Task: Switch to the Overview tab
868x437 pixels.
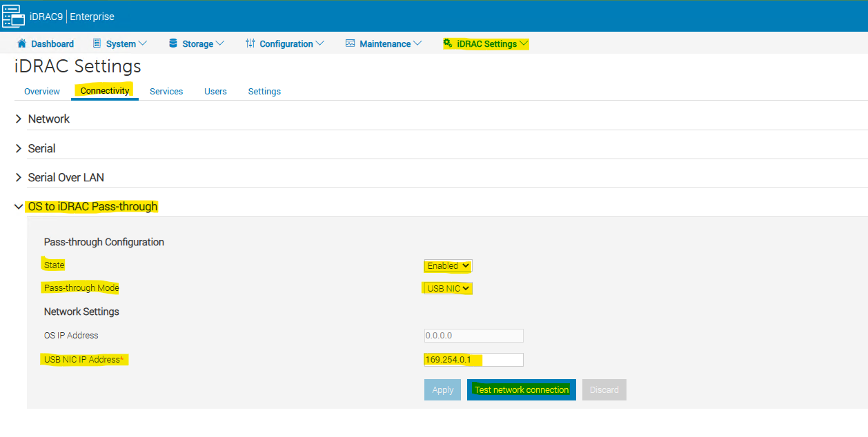Action: click(42, 91)
